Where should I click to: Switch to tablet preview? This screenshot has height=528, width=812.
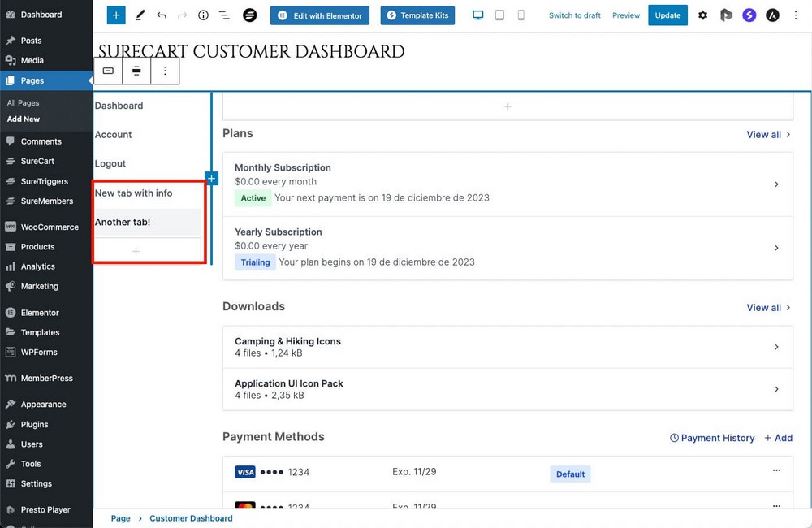tap(499, 15)
